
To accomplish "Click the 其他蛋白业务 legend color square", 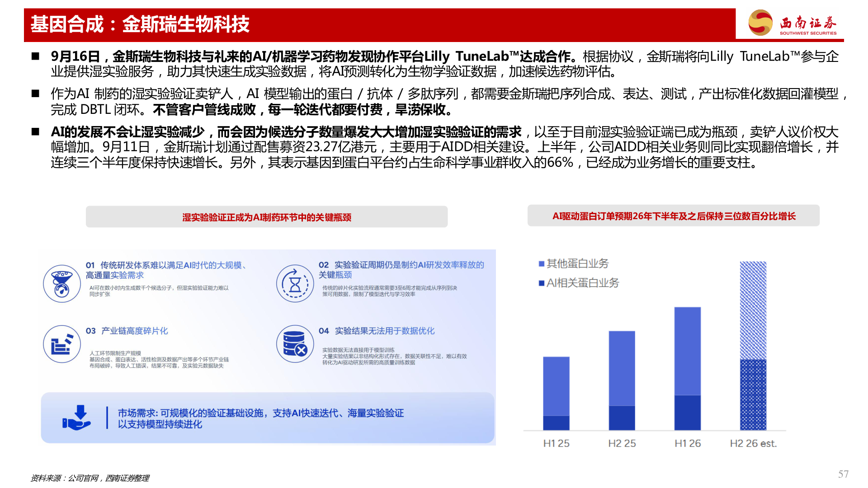I will click(x=542, y=264).
